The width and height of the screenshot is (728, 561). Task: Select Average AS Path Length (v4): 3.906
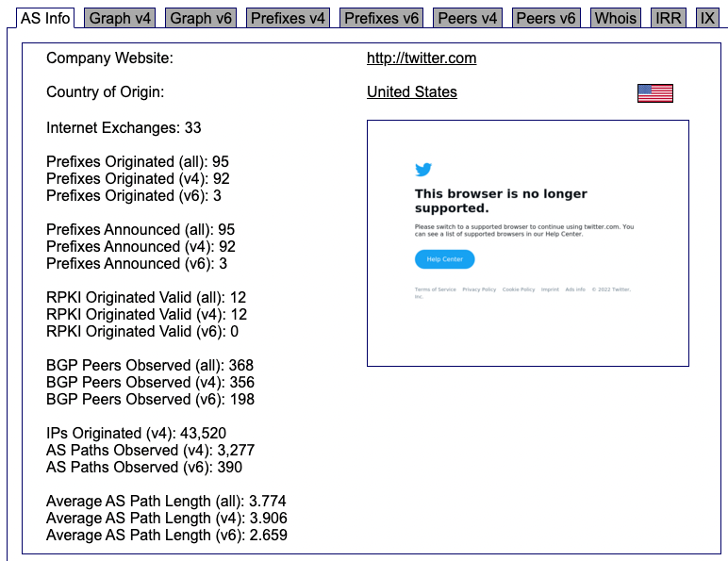coord(167,518)
